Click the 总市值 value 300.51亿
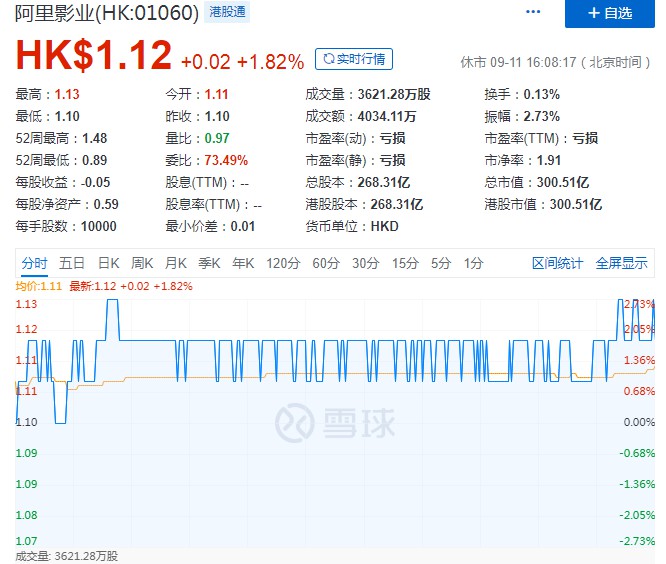This screenshot has width=666, height=564. 563,183
